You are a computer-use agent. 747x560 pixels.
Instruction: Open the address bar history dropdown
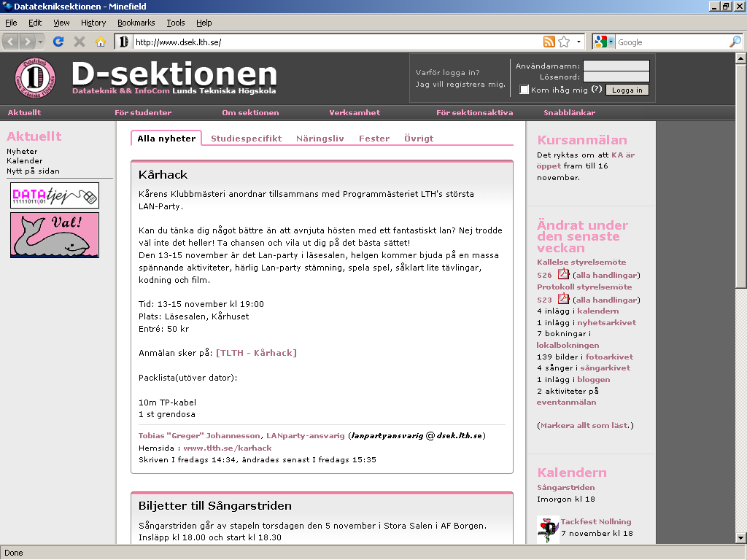(579, 42)
